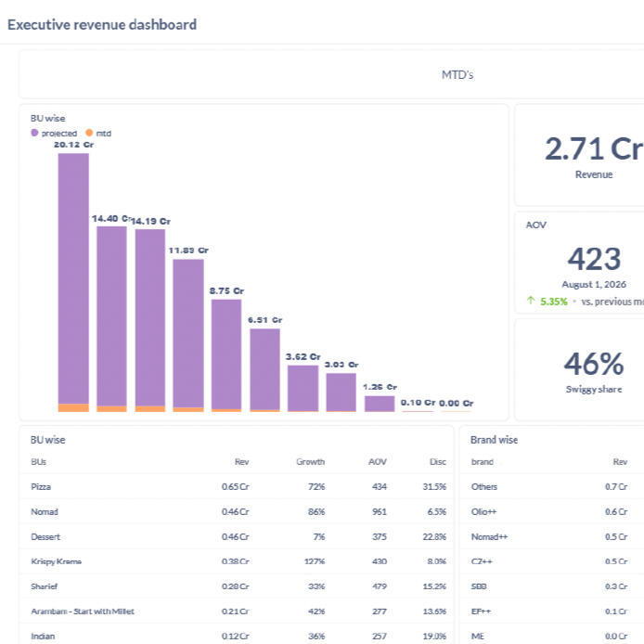This screenshot has width=644, height=644.
Task: Select the 20.12 Cr projected bar
Action: [73, 278]
